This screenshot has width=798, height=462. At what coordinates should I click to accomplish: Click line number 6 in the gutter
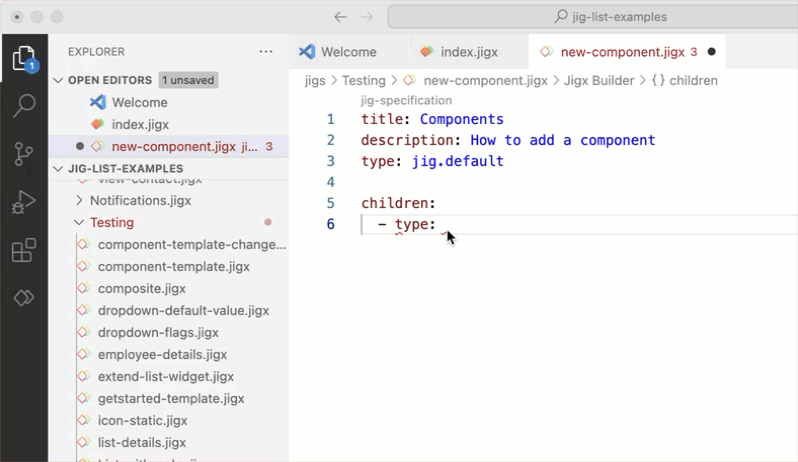click(330, 224)
